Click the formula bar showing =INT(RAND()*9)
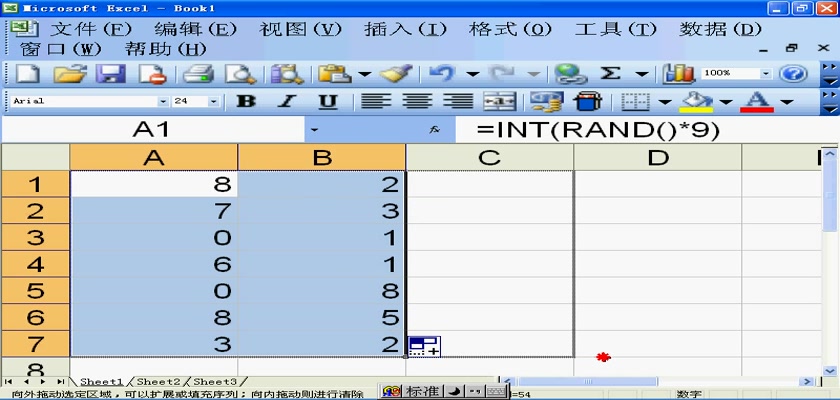840x400 pixels. (x=640, y=130)
